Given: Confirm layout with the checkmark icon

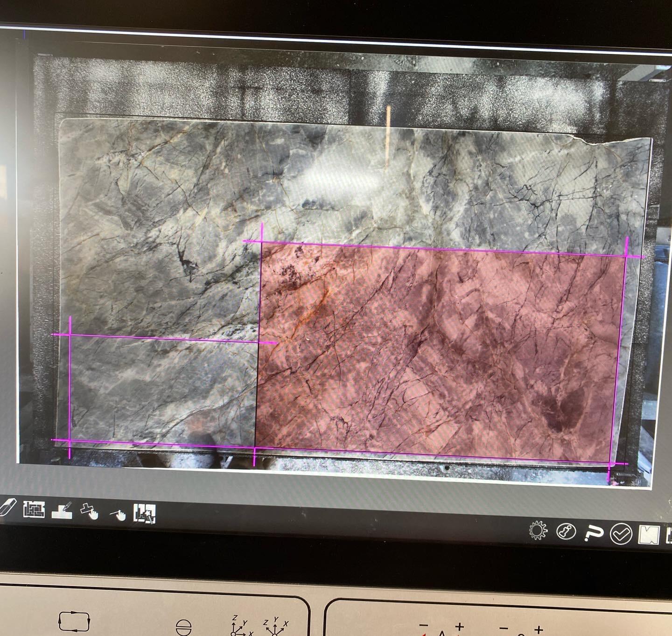Looking at the screenshot, I should point(621,534).
